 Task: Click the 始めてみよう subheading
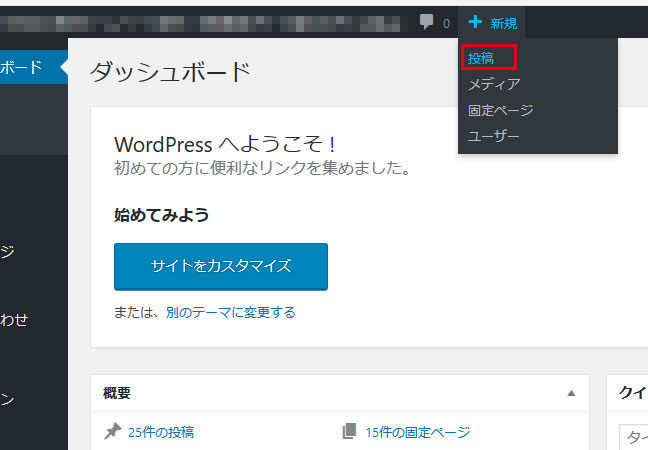click(x=162, y=215)
